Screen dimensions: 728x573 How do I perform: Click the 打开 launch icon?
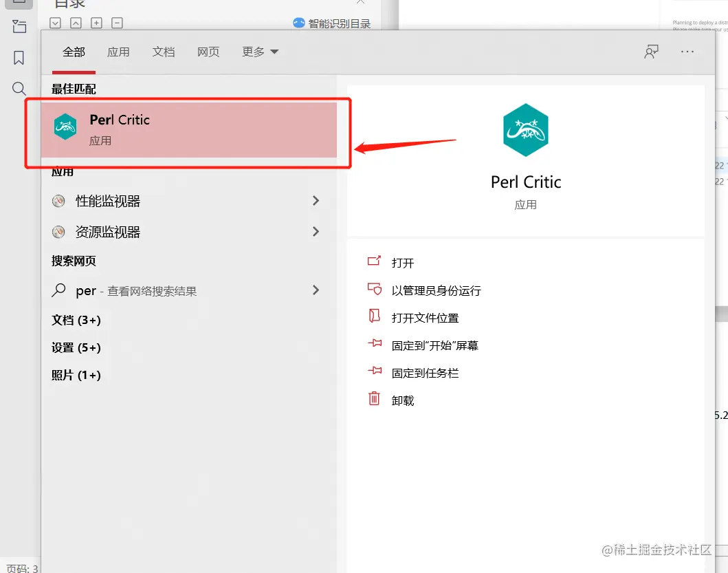pos(374,261)
